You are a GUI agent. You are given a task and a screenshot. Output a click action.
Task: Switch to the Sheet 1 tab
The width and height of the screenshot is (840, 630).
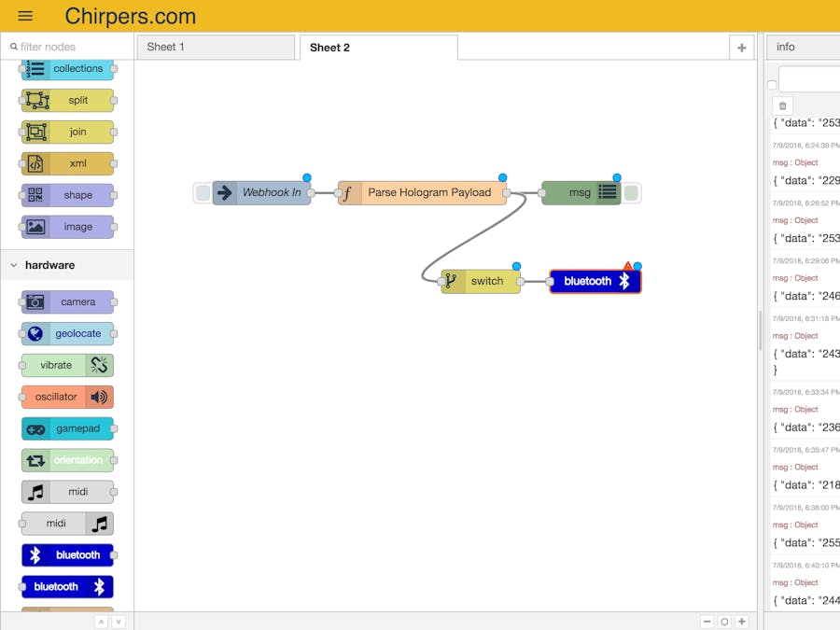216,47
